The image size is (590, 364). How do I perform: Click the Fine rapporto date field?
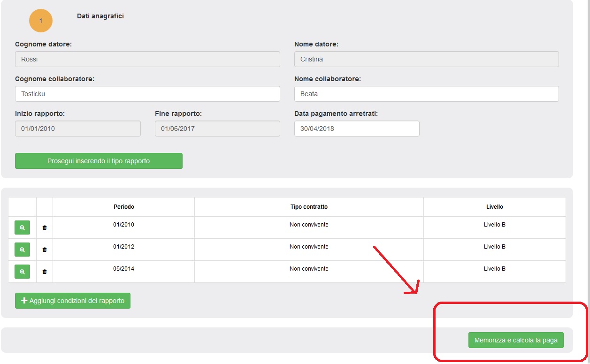click(x=217, y=129)
